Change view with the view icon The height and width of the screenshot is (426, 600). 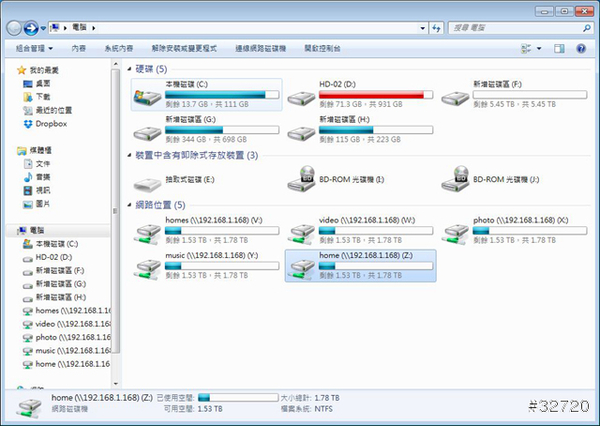click(x=526, y=49)
